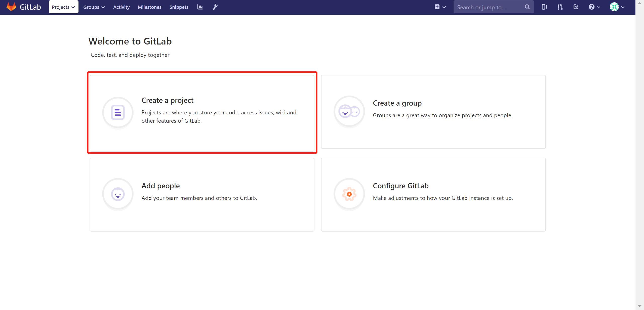Screen dimensions: 644x310
Task: Open Snippets in the top navigation
Action: click(179, 7)
